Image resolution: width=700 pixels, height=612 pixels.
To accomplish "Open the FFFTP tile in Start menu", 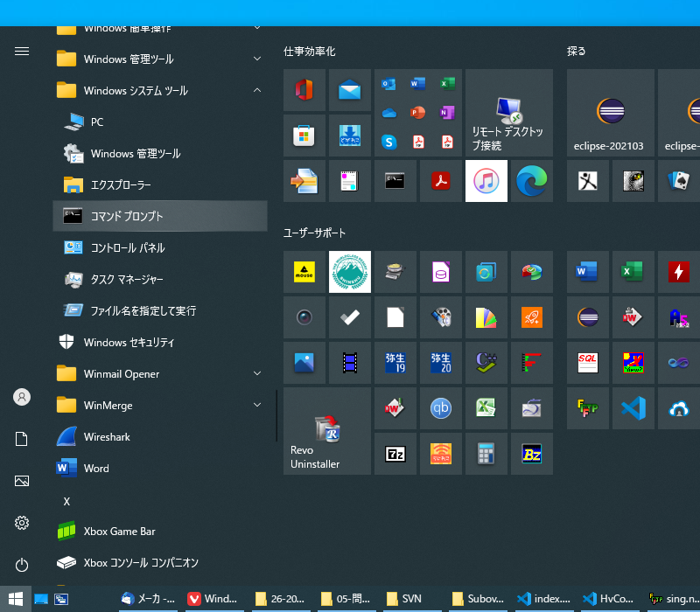I will pos(587,408).
